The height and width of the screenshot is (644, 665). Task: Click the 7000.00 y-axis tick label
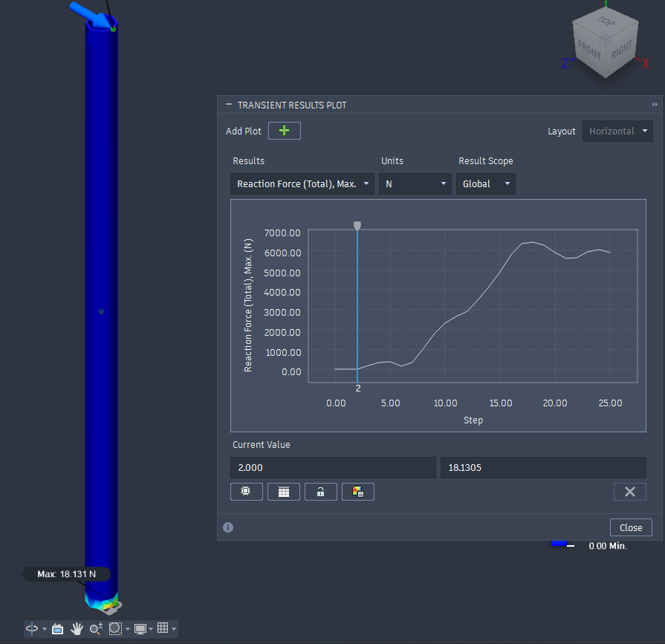282,232
